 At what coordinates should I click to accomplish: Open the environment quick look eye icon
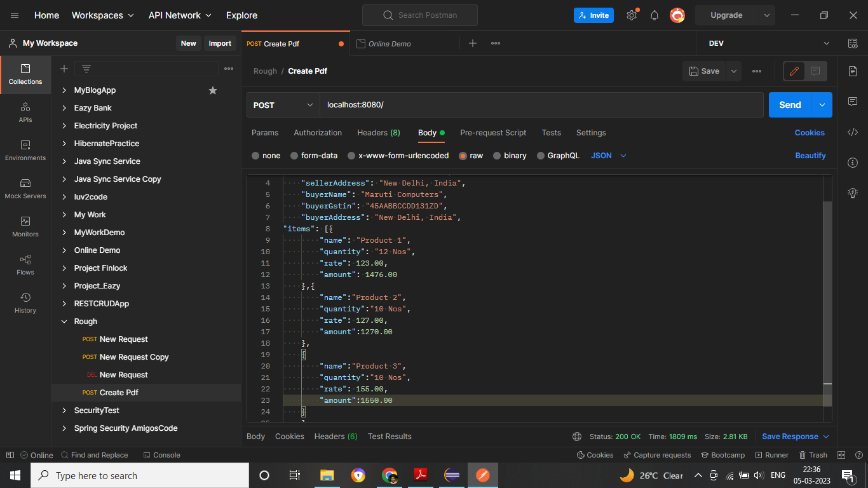pyautogui.click(x=854, y=43)
